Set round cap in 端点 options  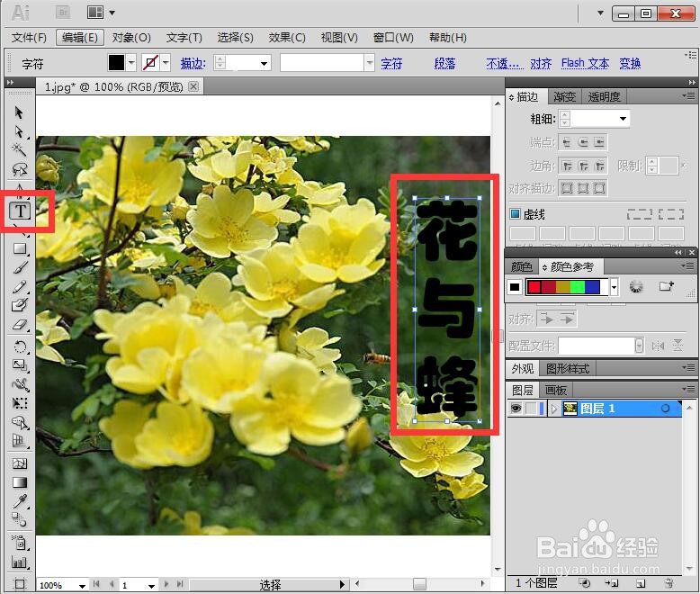(x=583, y=142)
